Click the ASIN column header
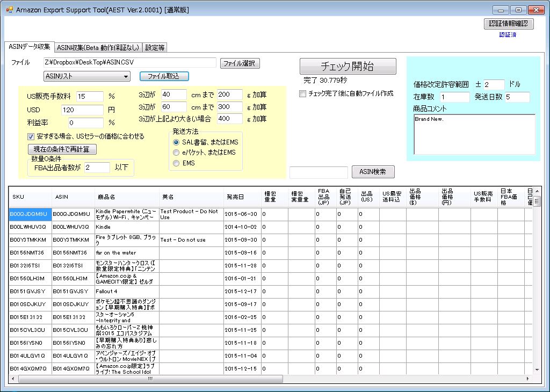The height and width of the screenshot is (392, 550). tap(73, 197)
